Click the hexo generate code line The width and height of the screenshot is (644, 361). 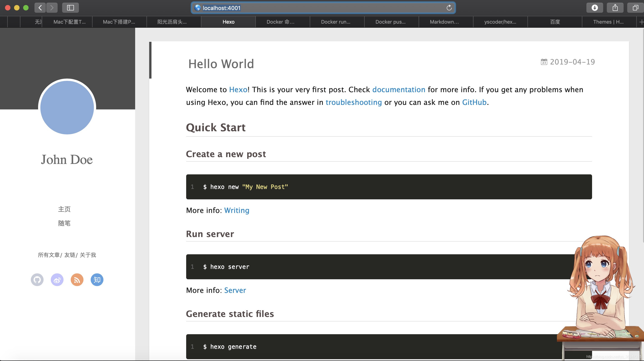(230, 347)
